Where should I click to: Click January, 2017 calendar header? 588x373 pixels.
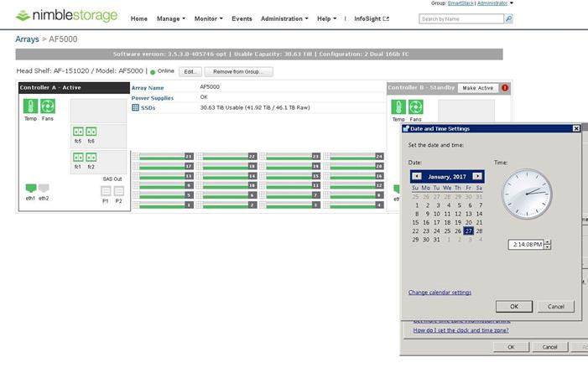pos(446,177)
